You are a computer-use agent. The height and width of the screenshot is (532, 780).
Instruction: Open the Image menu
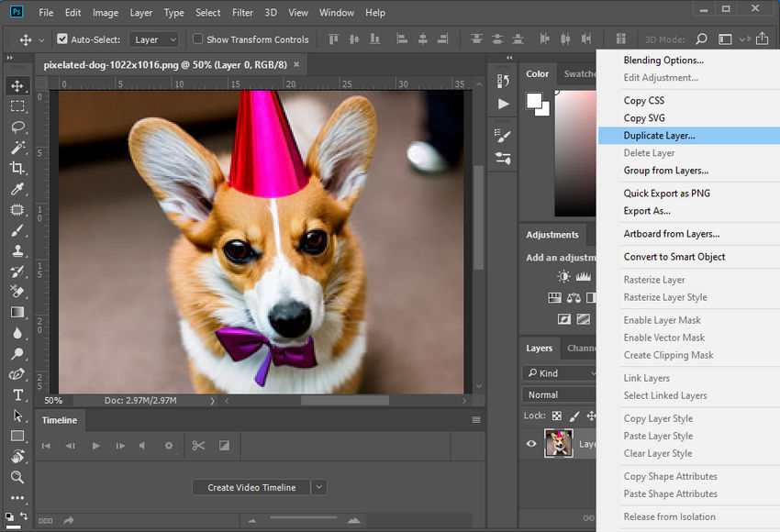(x=106, y=13)
